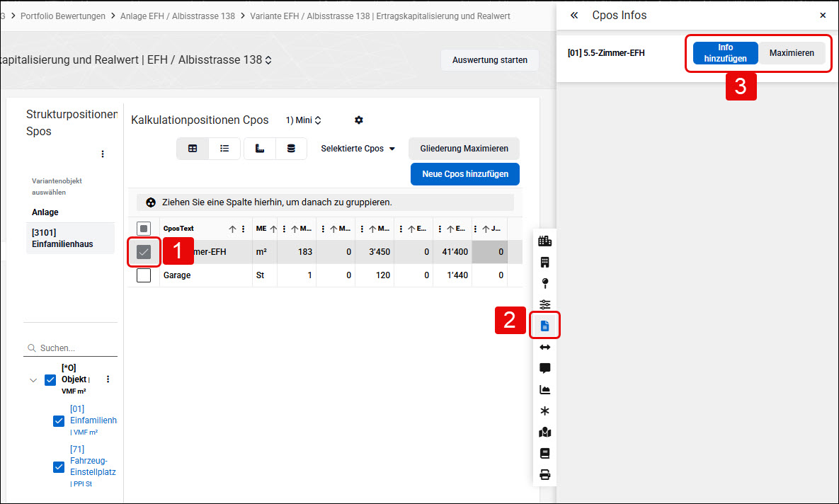Viewport: 839px width, 504px height.
Task: Select Anlage in Variantenobjekt list
Action: coord(45,212)
